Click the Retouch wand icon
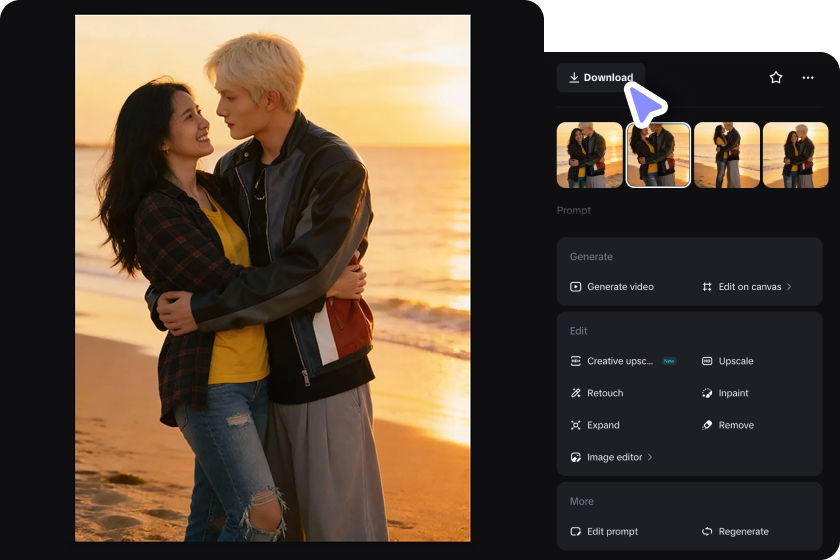The width and height of the screenshot is (840, 560). (x=575, y=393)
